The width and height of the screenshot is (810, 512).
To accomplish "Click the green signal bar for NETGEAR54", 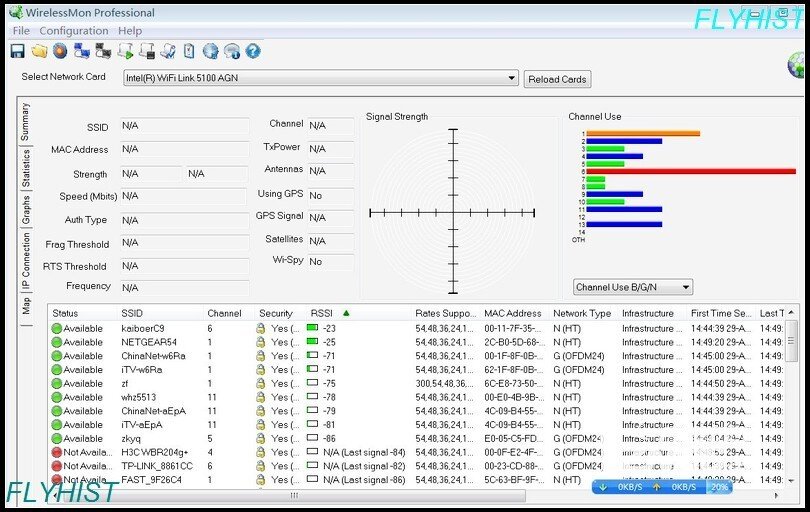I will 312,341.
